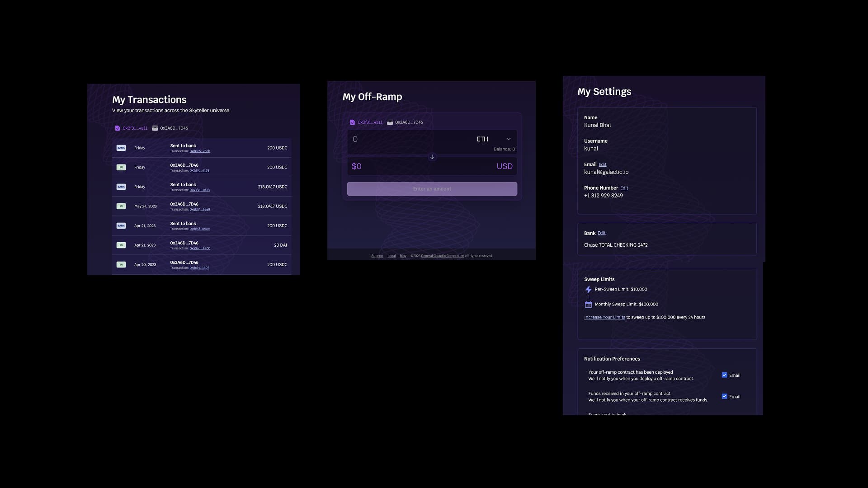The height and width of the screenshot is (488, 868).
Task: Click the purple wallet icon on My Off-Ramp page
Action: pyautogui.click(x=353, y=122)
